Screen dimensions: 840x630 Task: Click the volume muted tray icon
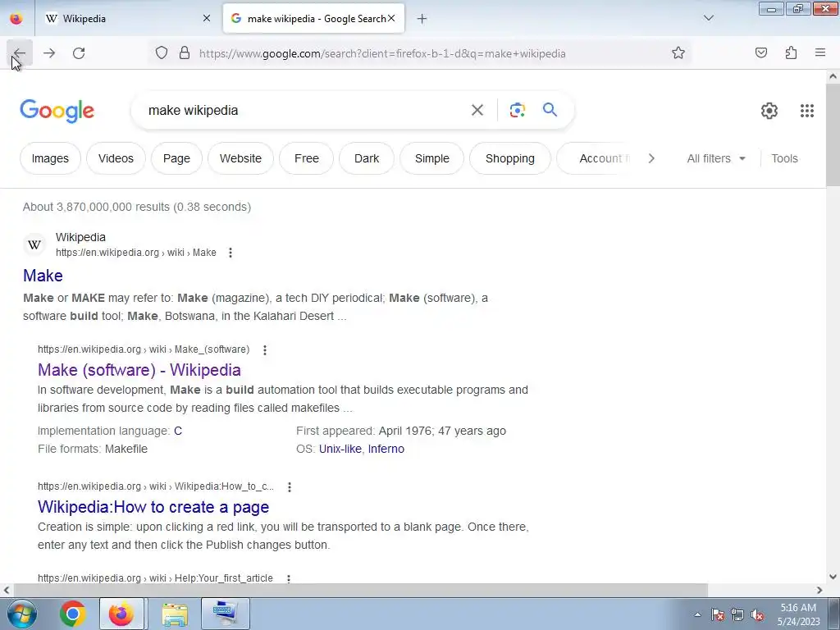pyautogui.click(x=757, y=615)
